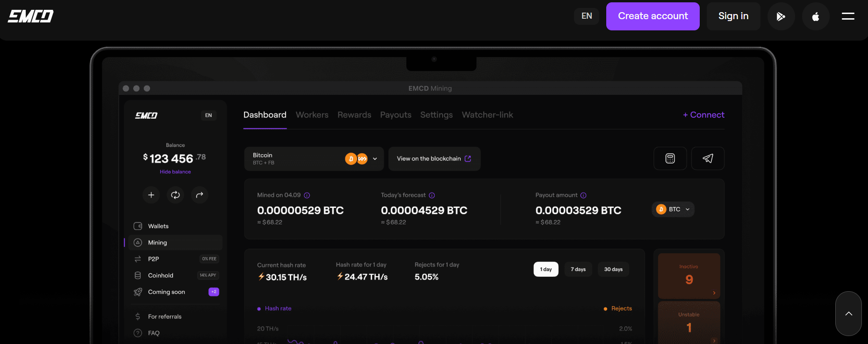
Task: Click the info icon beside Payout amount
Action: 583,195
